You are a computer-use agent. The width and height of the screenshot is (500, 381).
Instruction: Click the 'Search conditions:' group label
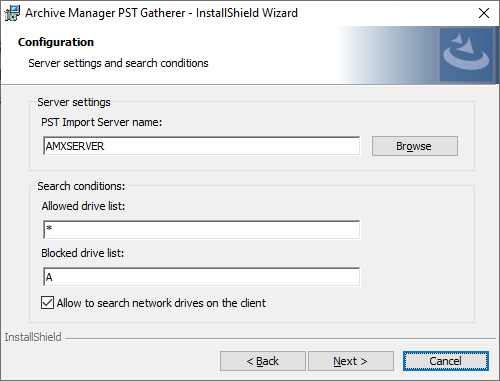click(x=81, y=186)
